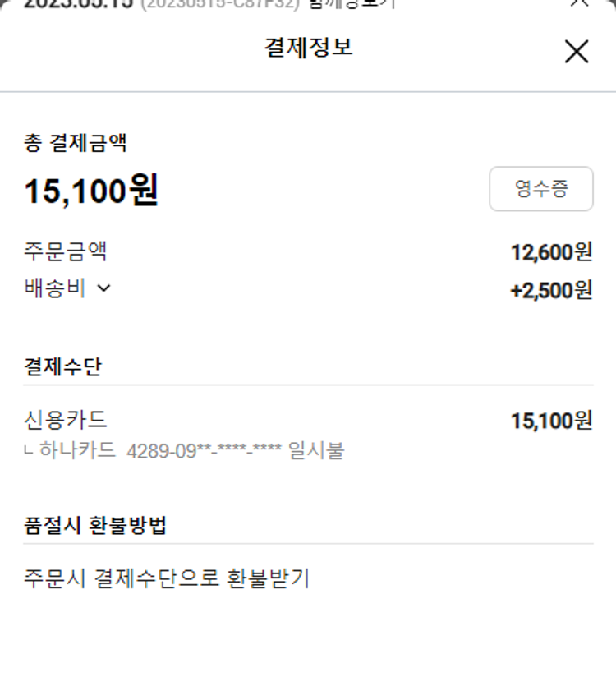This screenshot has height=677, width=616.
Task: Select the 15,100원 total payment amount
Action: (x=91, y=191)
